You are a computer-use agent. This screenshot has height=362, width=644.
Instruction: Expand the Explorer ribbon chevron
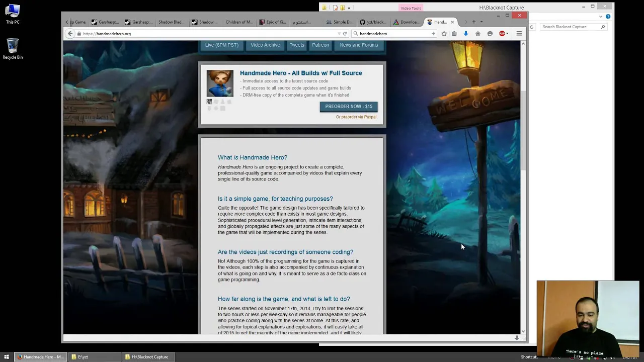601,17
